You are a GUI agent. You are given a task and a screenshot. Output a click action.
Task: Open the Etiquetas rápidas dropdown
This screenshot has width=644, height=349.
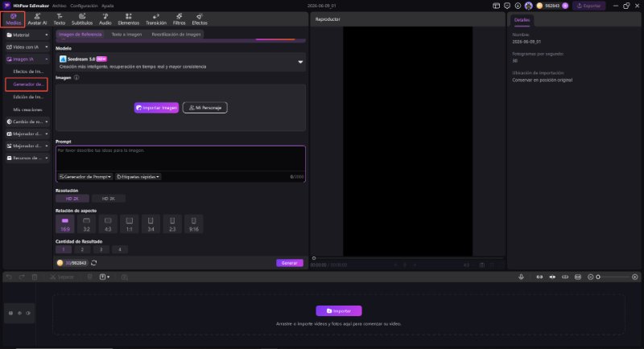tap(138, 177)
